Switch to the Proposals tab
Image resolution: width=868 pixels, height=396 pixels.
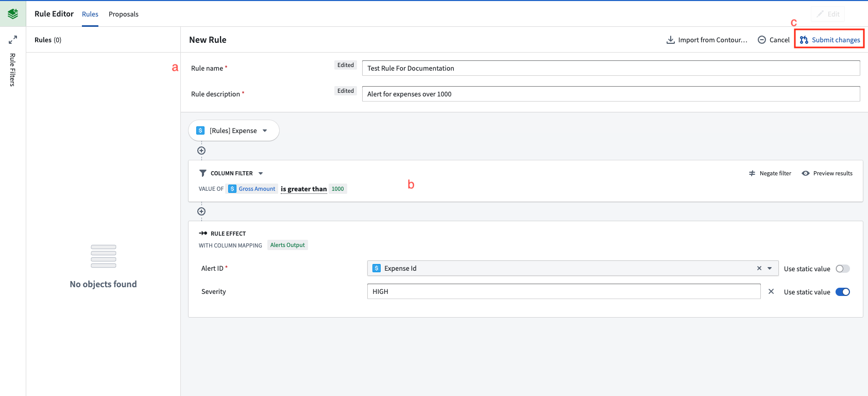point(124,14)
